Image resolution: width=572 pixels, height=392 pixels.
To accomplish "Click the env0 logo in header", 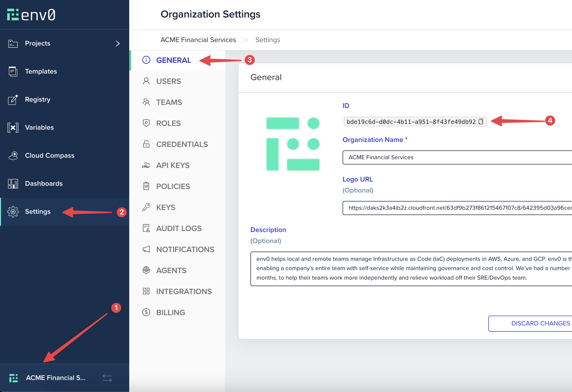I will pos(31,15).
